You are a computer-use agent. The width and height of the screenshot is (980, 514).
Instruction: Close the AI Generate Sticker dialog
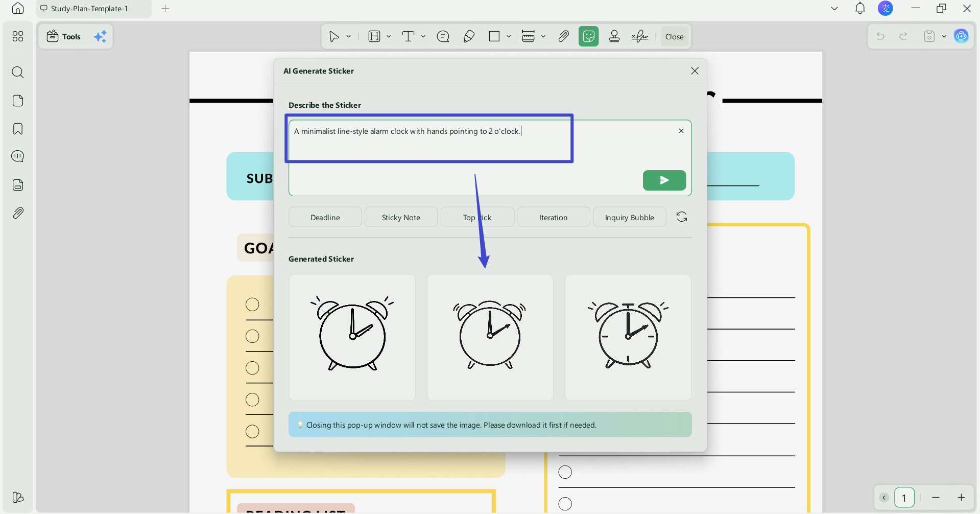tap(695, 71)
